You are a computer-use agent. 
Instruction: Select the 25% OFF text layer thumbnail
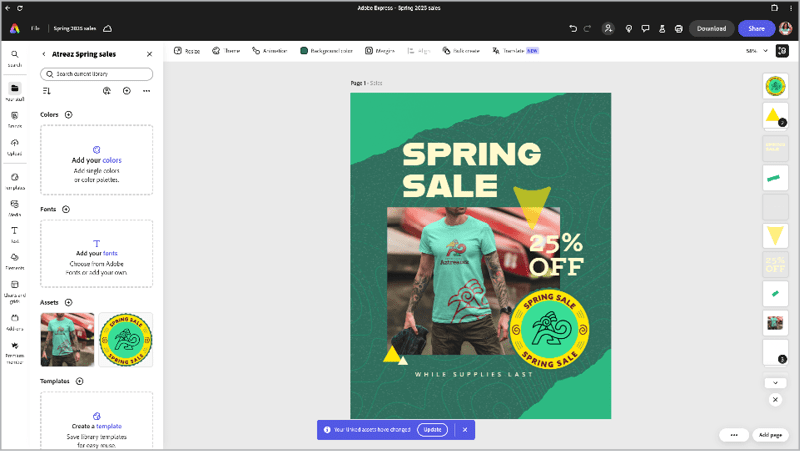775,264
